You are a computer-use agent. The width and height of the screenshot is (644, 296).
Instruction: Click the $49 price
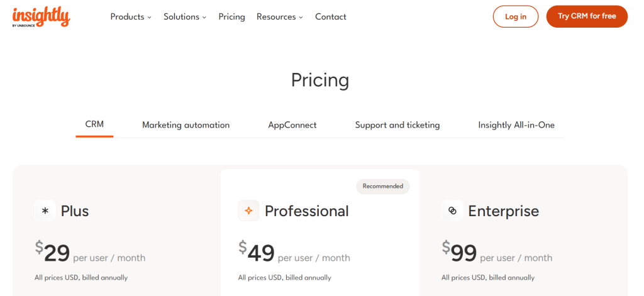257,252
